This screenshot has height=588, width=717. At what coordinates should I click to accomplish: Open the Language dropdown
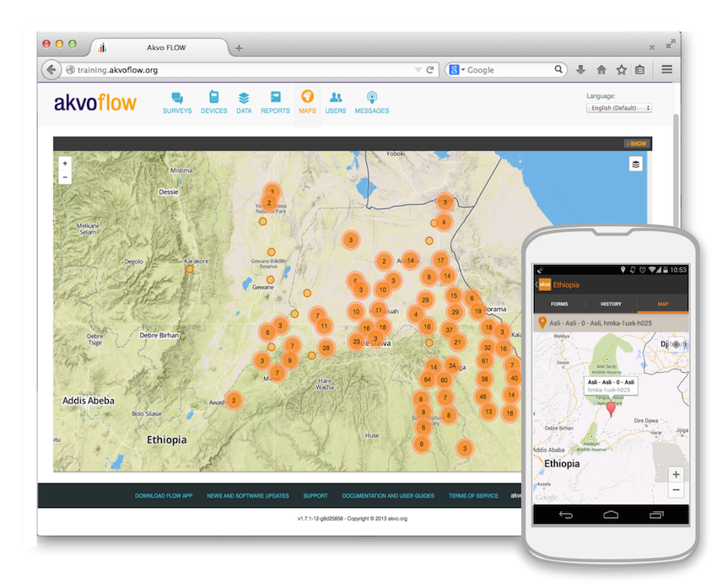(x=619, y=108)
